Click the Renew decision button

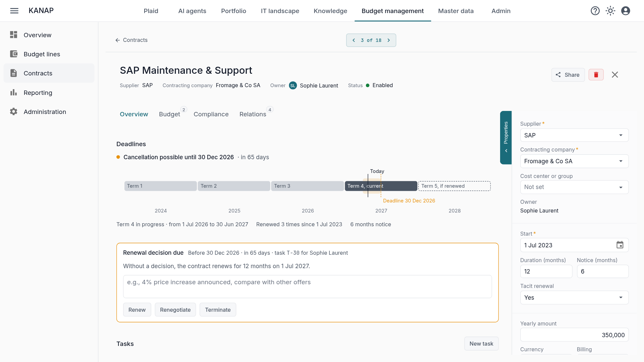click(x=137, y=310)
